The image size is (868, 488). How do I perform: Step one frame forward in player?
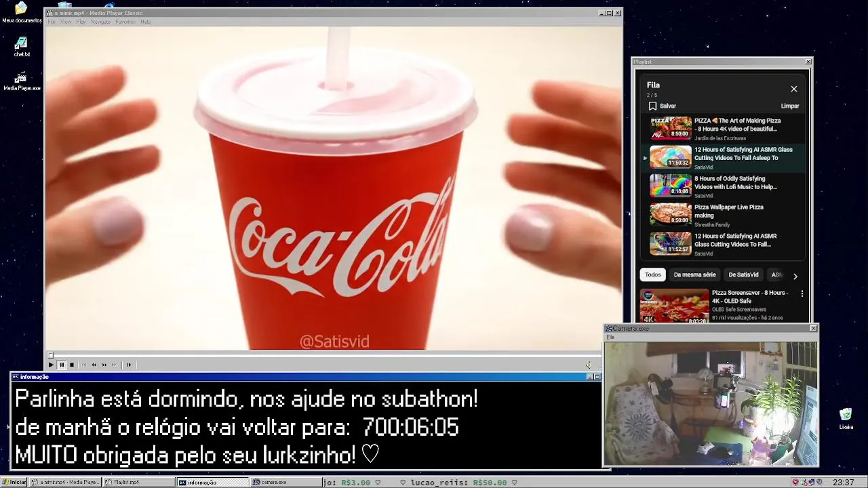[129, 365]
